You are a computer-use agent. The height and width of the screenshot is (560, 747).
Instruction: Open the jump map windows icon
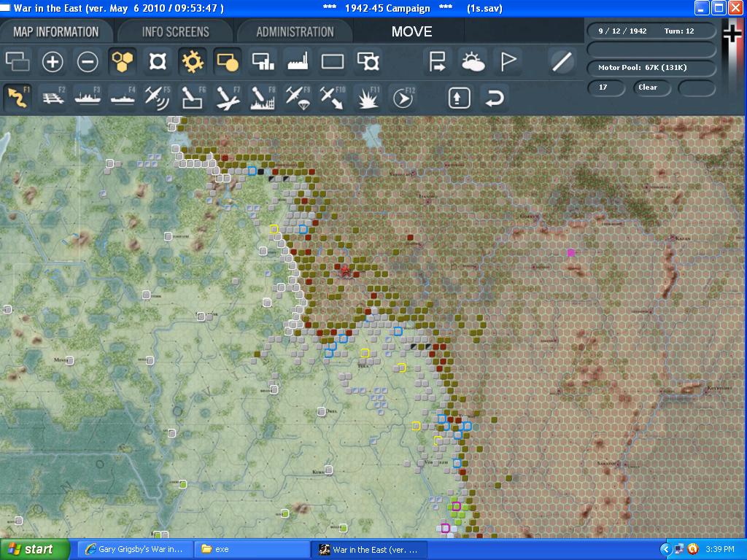18,62
